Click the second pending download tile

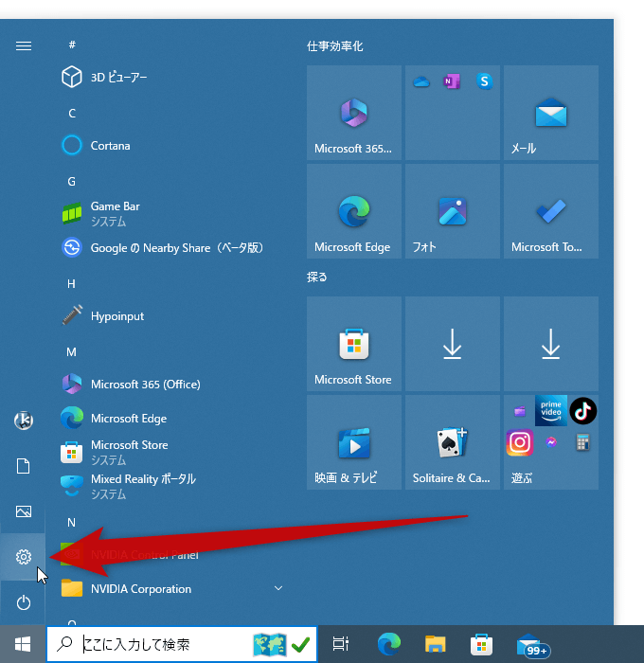pyautogui.click(x=551, y=343)
